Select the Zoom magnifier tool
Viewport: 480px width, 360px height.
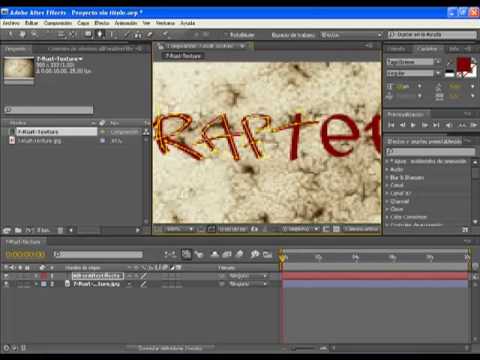34,34
